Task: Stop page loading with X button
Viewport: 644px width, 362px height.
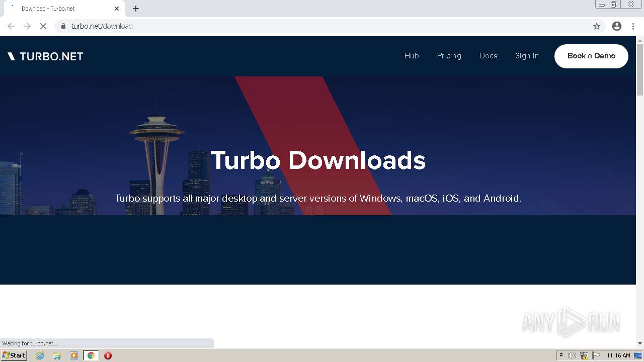Action: [x=43, y=26]
